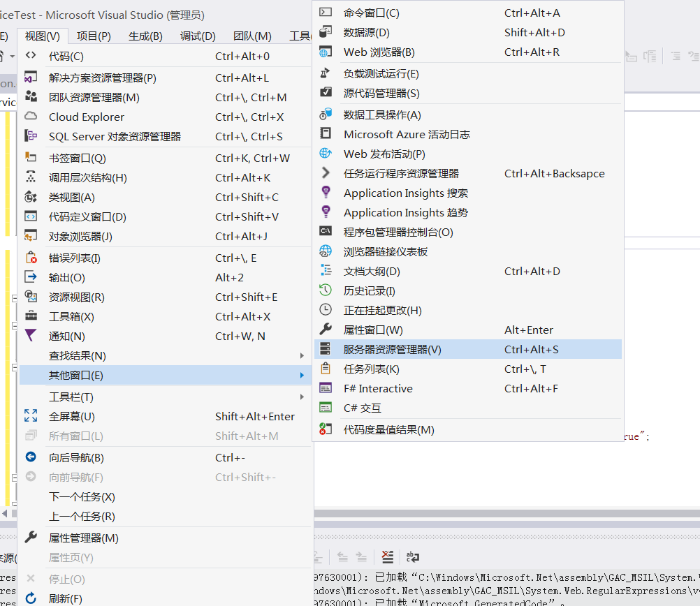Click the 任务列表 clipboard icon

pos(326,368)
